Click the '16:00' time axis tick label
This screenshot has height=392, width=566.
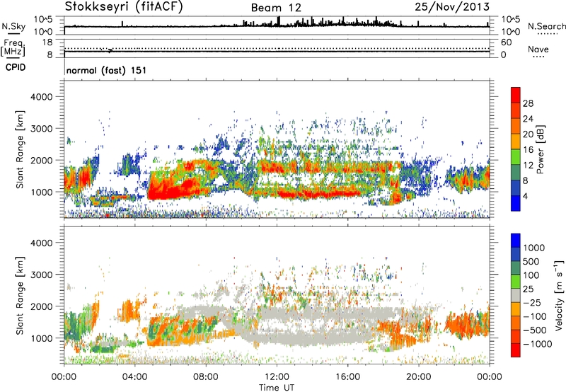click(347, 377)
